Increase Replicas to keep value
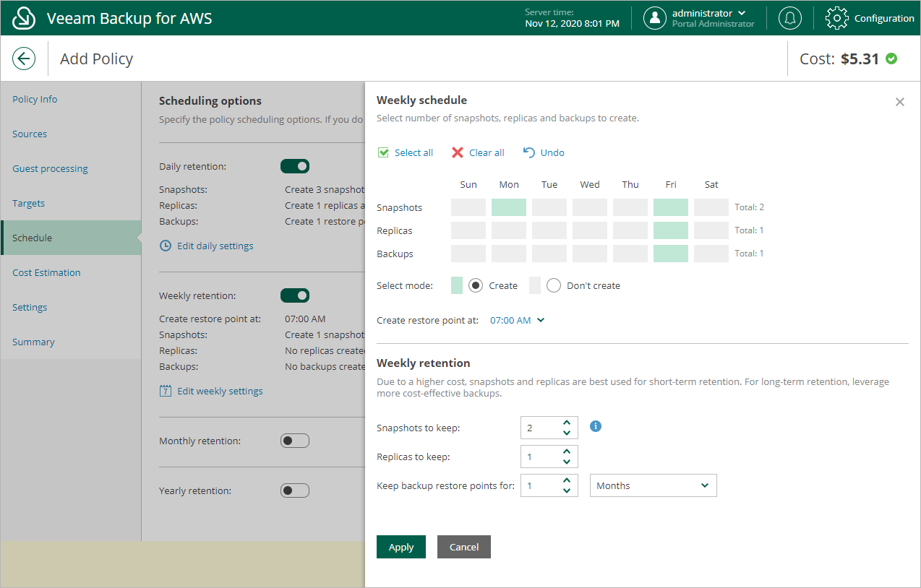Viewport: 921px width, 588px height. coord(567,451)
